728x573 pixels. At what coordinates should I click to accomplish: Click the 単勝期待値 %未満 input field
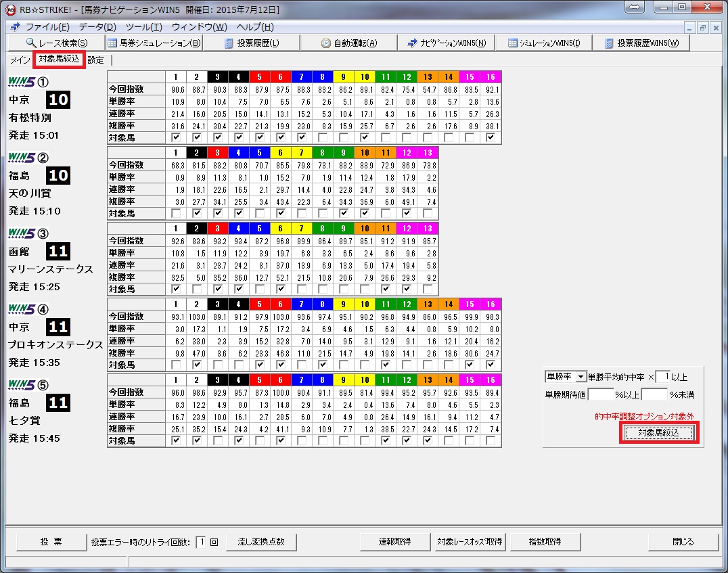tap(654, 394)
